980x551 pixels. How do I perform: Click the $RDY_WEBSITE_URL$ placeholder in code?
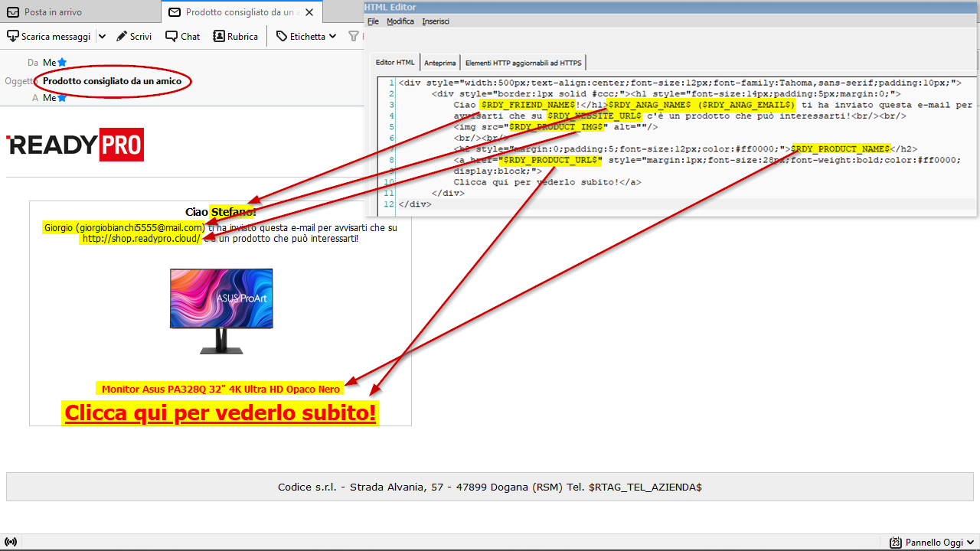click(x=594, y=116)
